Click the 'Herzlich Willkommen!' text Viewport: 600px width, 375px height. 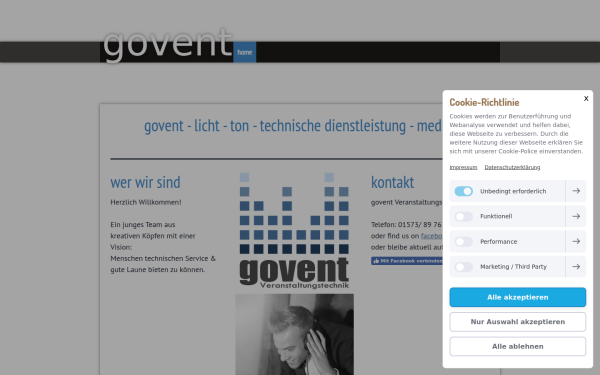point(146,202)
